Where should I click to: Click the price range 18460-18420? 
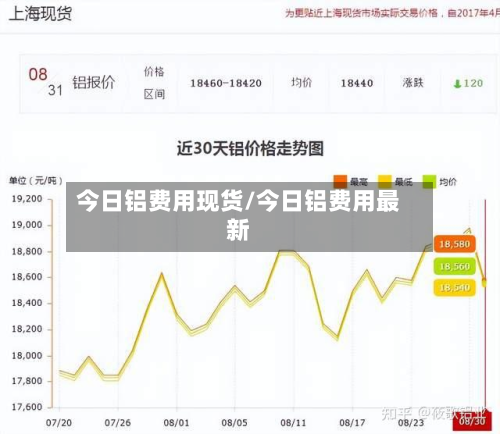tap(226, 83)
